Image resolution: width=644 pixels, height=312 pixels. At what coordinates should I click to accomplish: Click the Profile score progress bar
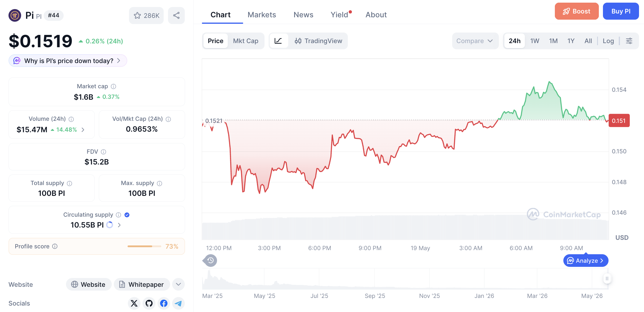[144, 246]
